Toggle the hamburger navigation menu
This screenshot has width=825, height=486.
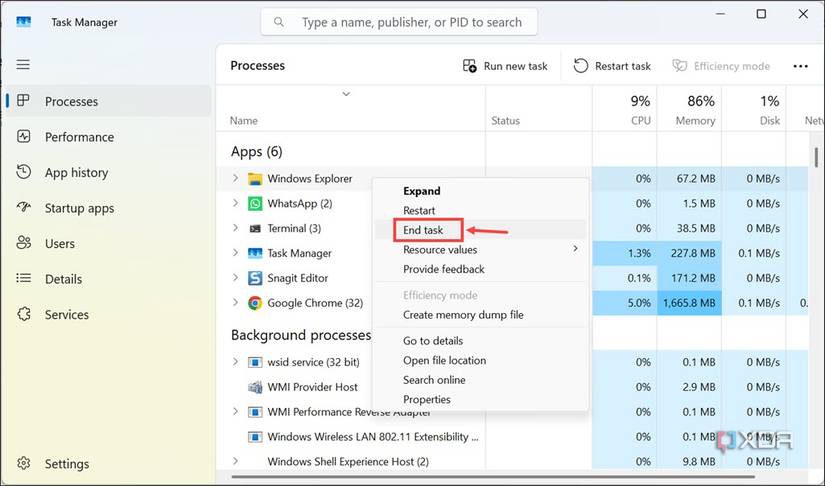click(23, 65)
